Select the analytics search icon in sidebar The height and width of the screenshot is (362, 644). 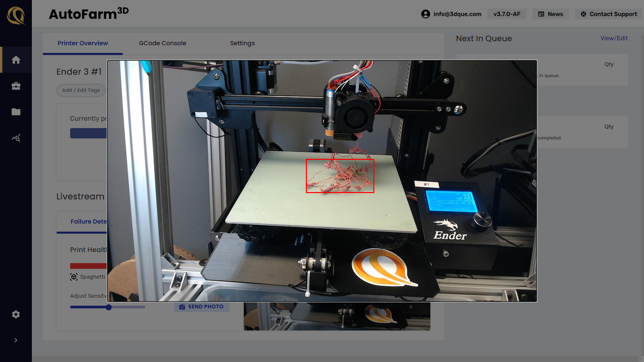click(16, 138)
